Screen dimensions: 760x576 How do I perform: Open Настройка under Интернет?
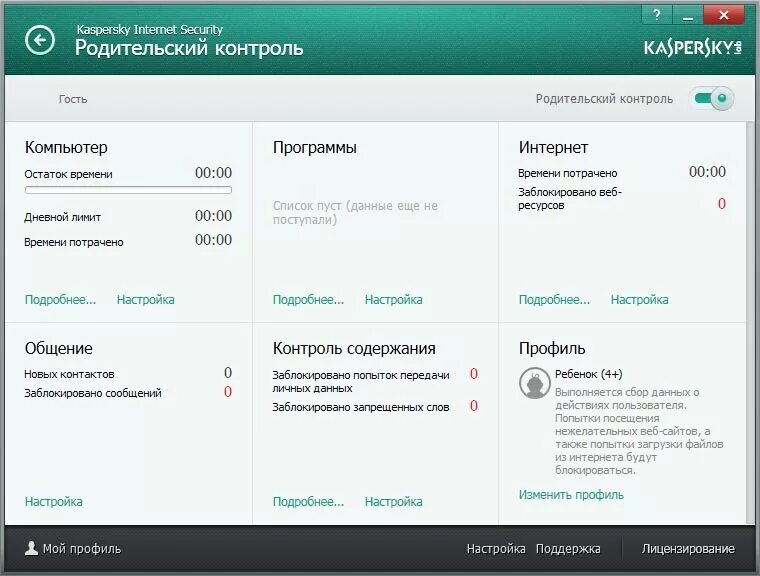click(x=639, y=300)
